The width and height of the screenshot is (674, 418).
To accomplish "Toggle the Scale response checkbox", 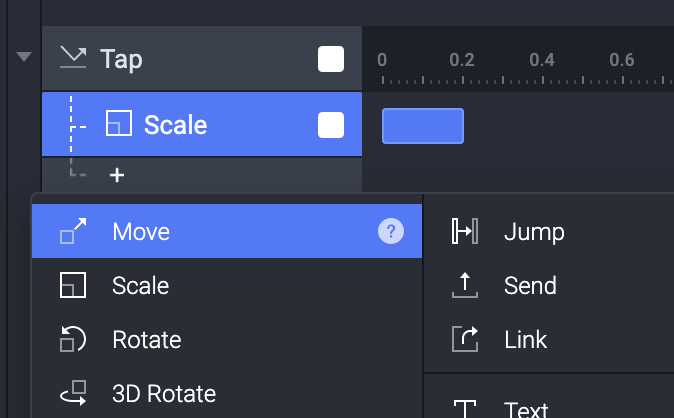I will coord(331,125).
